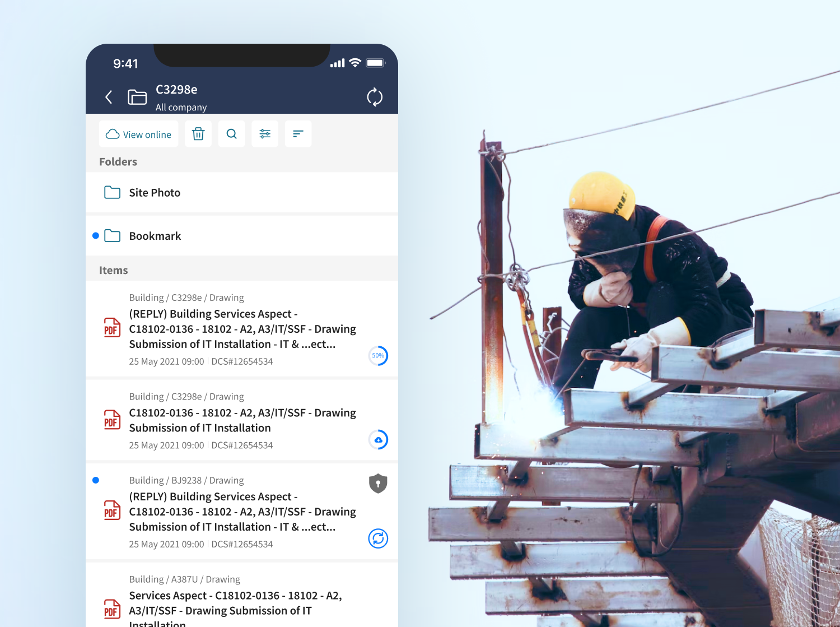Viewport: 840px width, 627px height.
Task: Open Services Aspect document under A387U
Action: 242,595
